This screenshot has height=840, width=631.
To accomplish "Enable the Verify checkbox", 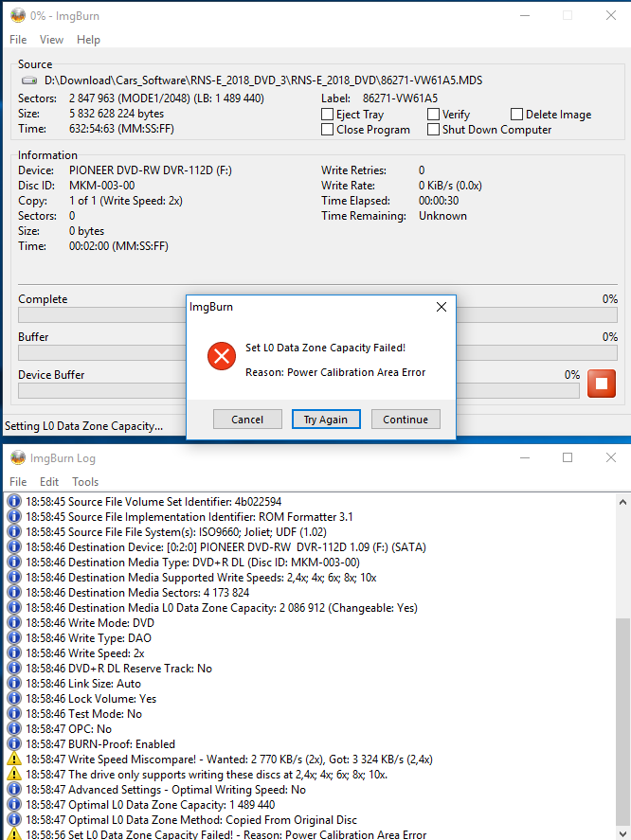I will [433, 114].
